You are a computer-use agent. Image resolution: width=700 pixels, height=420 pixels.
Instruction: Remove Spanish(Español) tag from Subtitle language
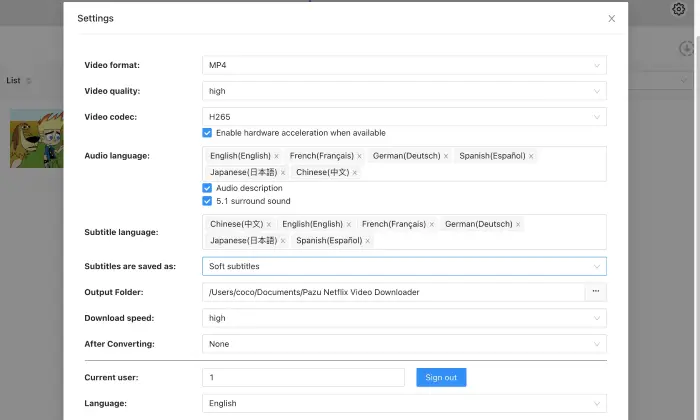pos(367,241)
